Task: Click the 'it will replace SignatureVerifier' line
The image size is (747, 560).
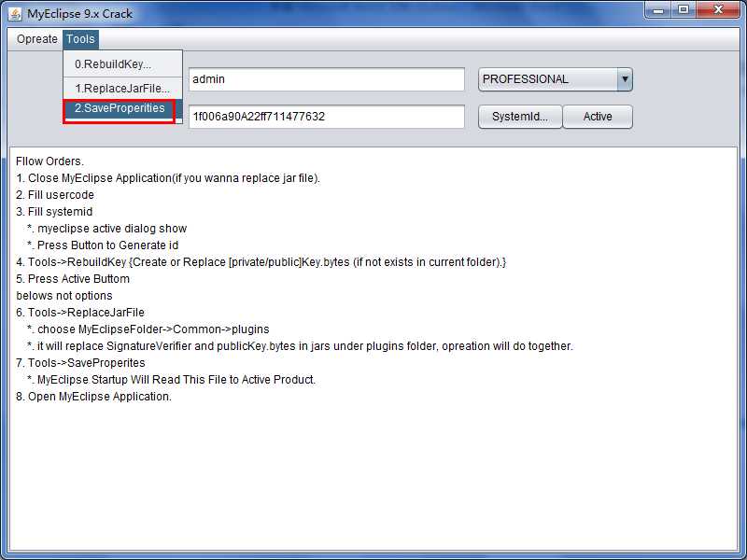Action: pyautogui.click(x=300, y=346)
